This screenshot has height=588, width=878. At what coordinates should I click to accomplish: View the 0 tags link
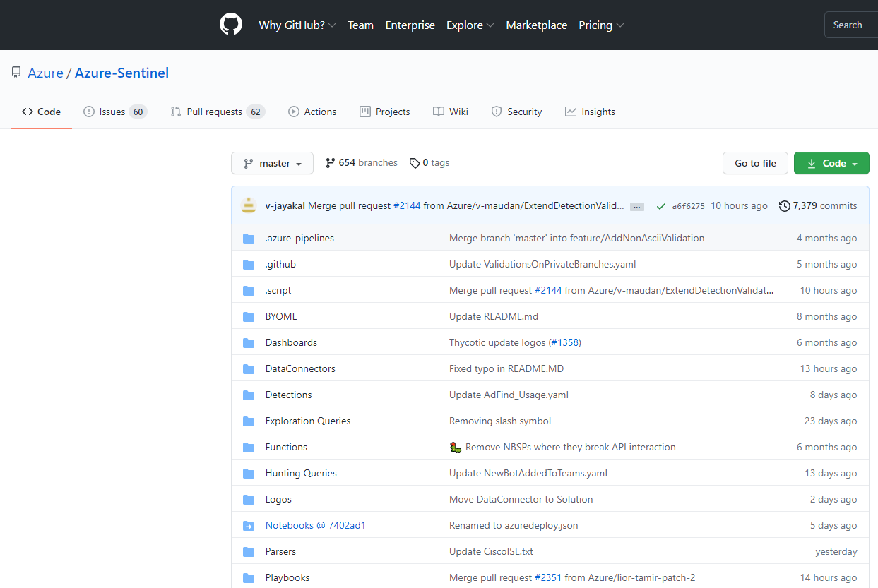(429, 162)
